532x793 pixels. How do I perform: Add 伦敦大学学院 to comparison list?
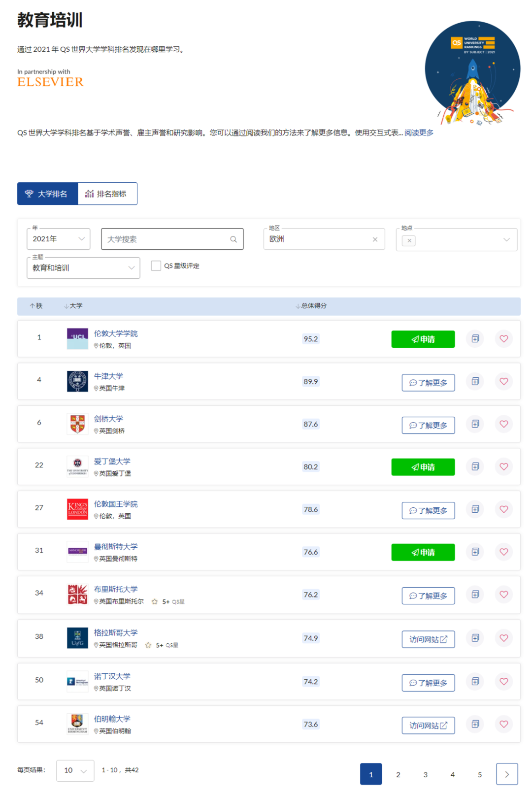475,338
